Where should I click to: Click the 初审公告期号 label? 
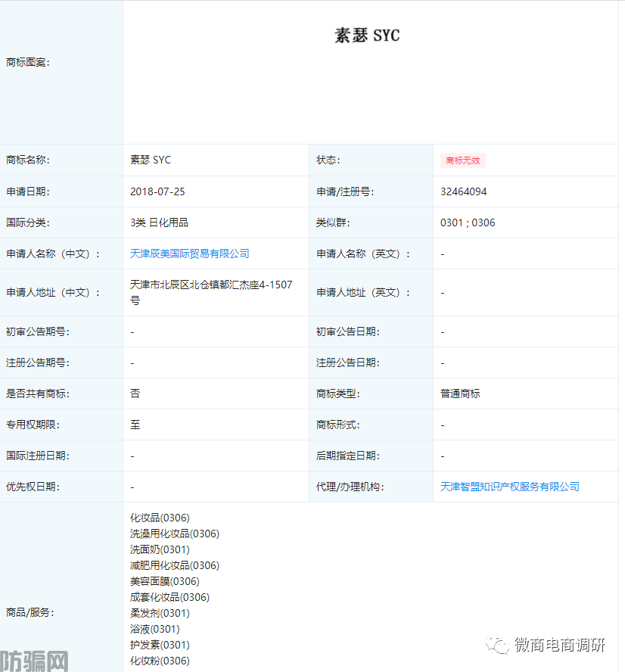38,331
